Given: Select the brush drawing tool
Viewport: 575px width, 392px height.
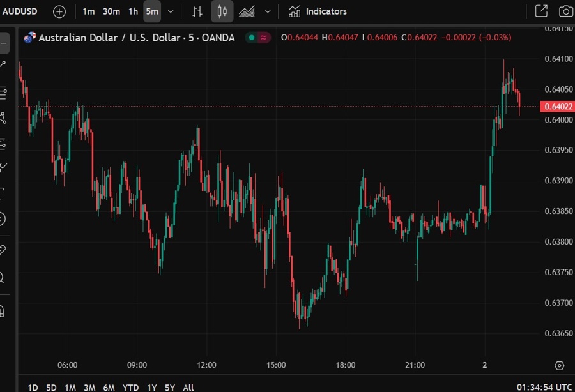Looking at the screenshot, I should pyautogui.click(x=3, y=167).
